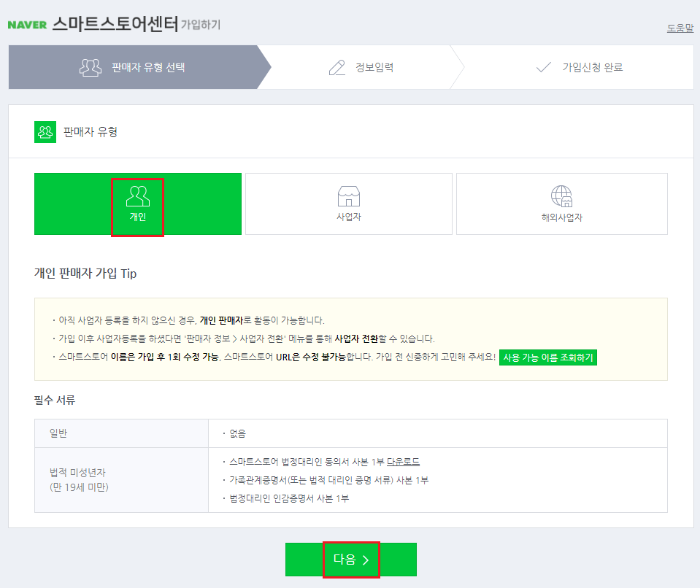Click the pencil icon beside 정보입력
700x588 pixels.
tap(337, 67)
